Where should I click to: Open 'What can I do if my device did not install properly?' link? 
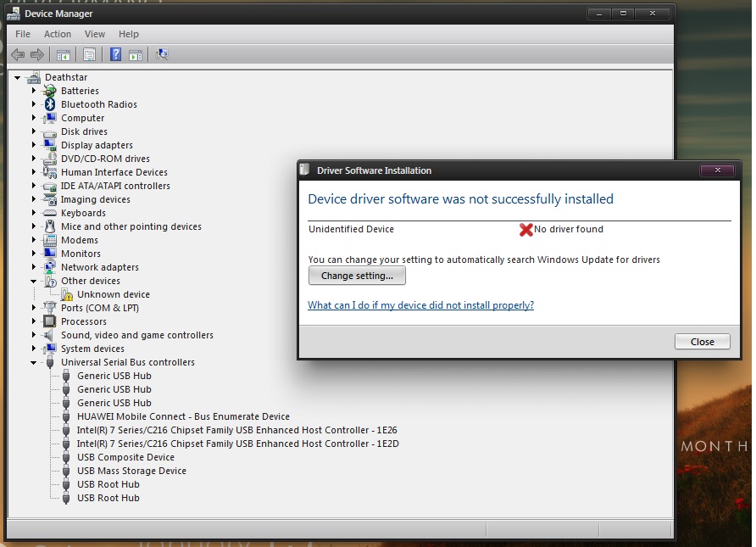420,304
